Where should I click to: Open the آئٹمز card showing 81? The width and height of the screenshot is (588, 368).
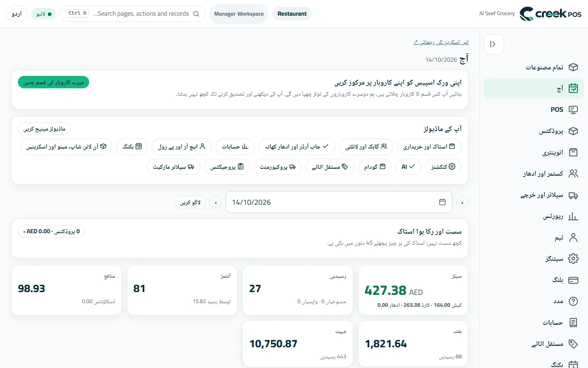(182, 290)
